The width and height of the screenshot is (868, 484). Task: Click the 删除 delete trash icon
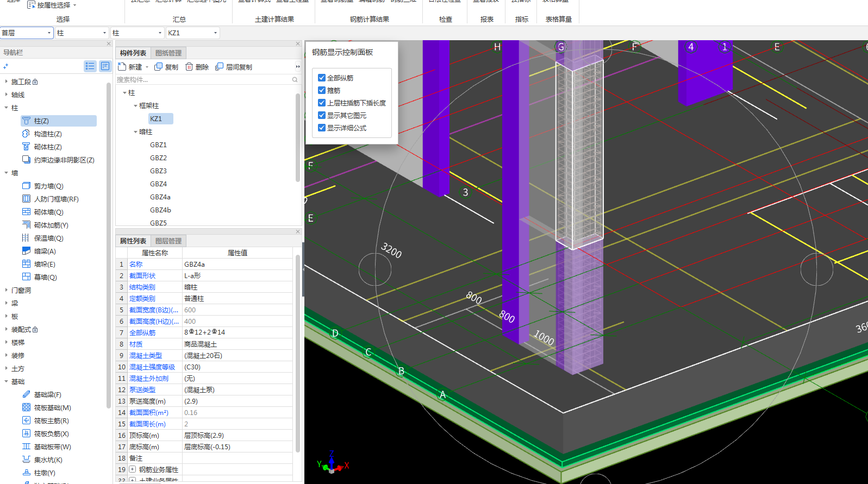pos(189,66)
